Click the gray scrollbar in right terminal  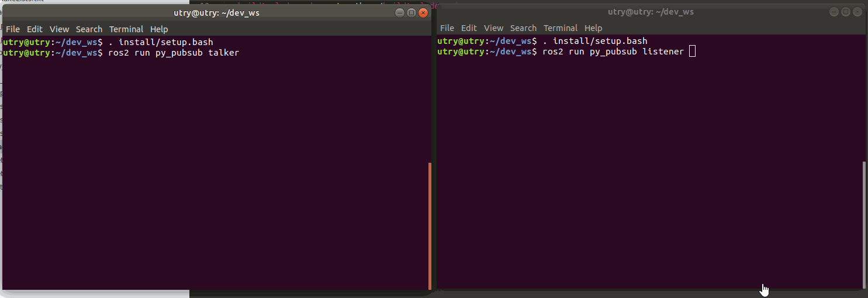(x=864, y=224)
